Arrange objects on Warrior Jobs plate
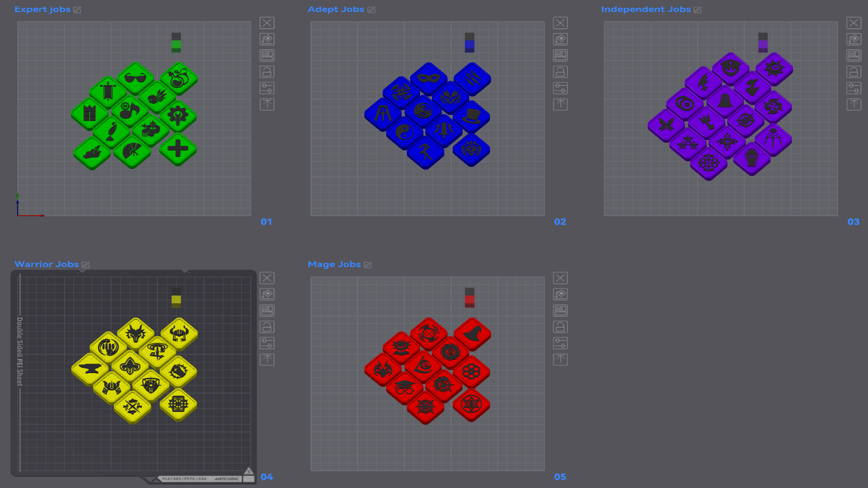 (x=267, y=310)
